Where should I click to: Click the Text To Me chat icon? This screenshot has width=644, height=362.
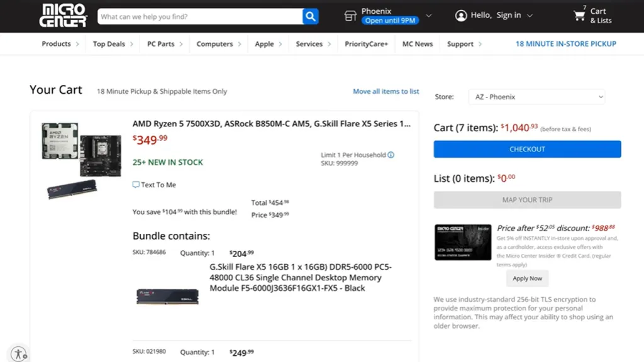136,184
